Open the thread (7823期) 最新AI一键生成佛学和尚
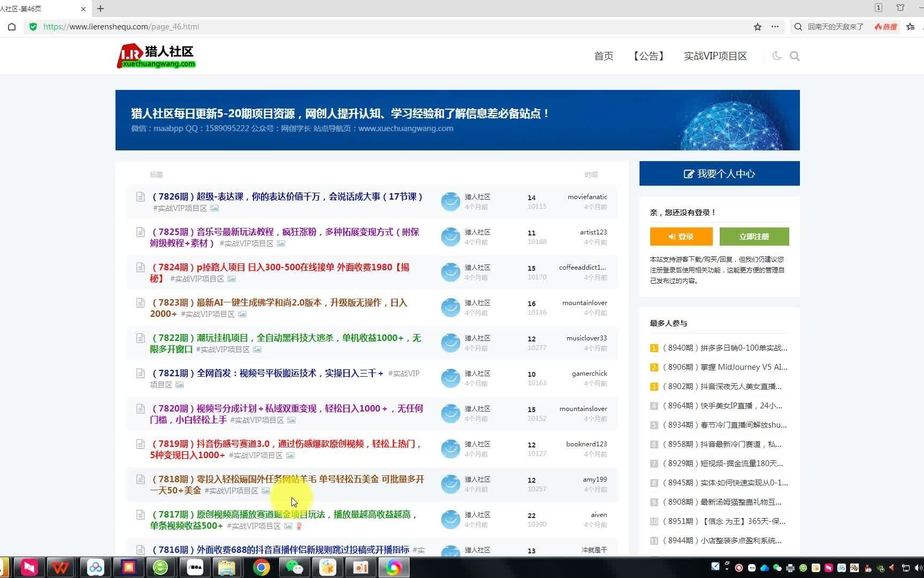The width and height of the screenshot is (924, 578). pos(279,308)
